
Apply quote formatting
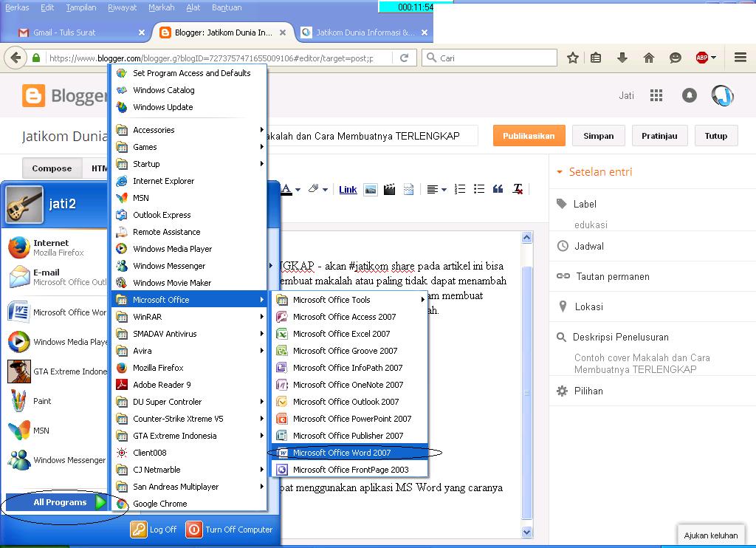(x=498, y=189)
